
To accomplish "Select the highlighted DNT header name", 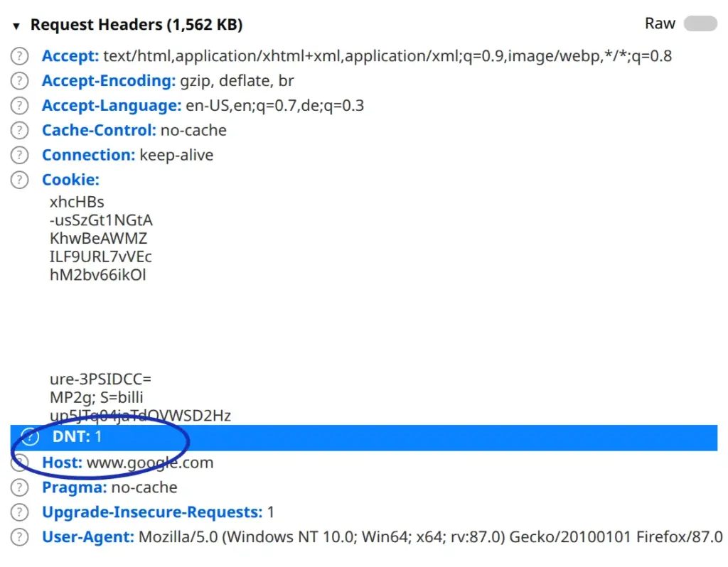I will pos(71,436).
